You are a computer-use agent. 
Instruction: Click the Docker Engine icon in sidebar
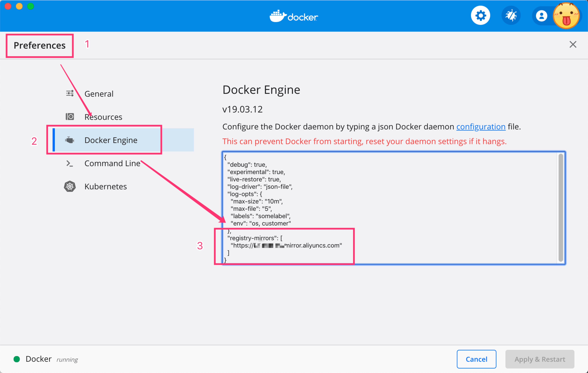(70, 140)
